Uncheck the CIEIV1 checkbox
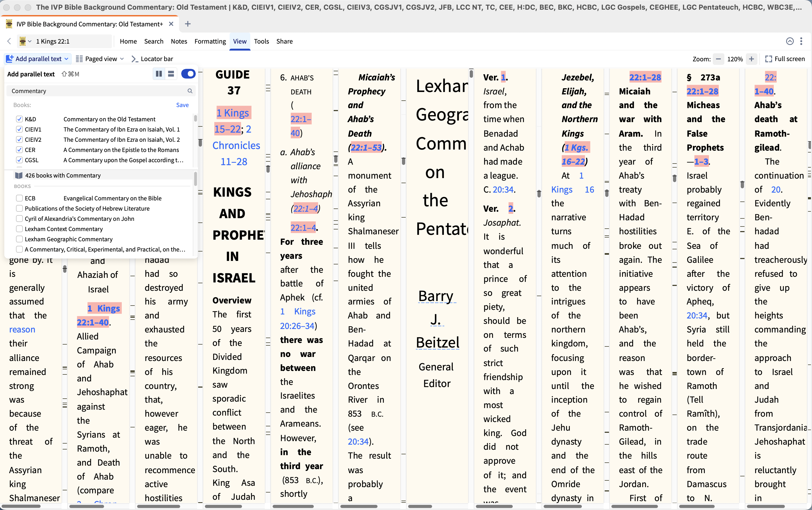Screen dimensions: 812x510 (19, 129)
